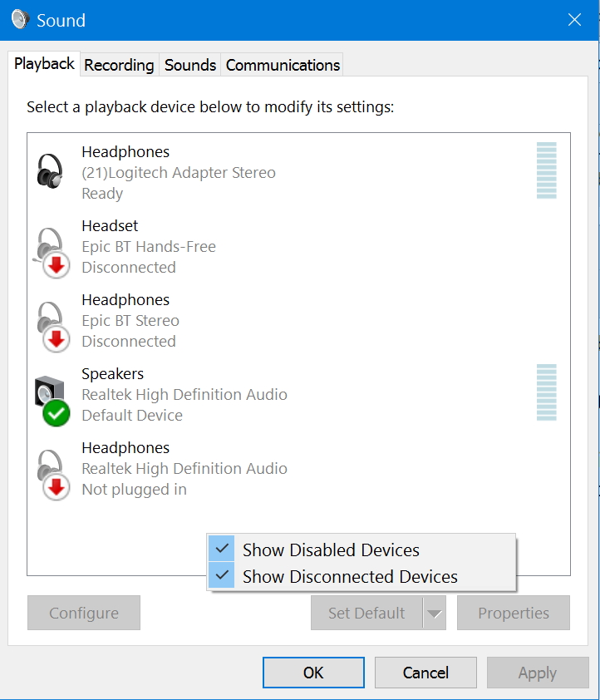Switch to the Recording tab

(119, 65)
